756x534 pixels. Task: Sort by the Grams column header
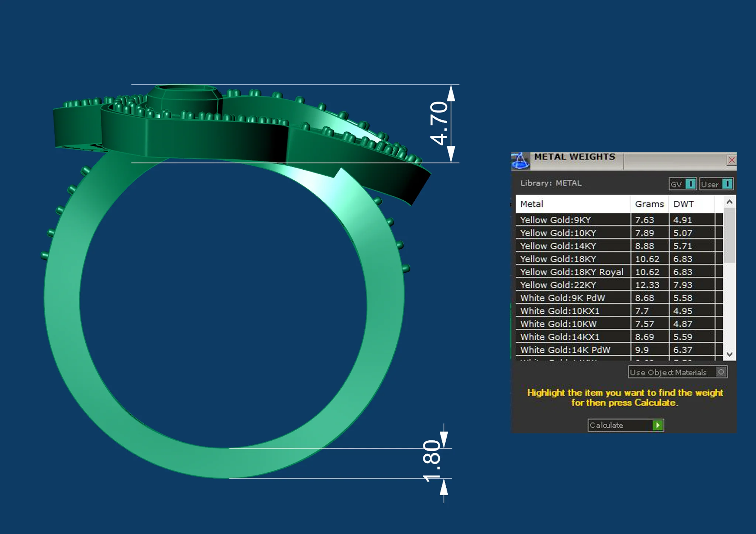point(650,204)
